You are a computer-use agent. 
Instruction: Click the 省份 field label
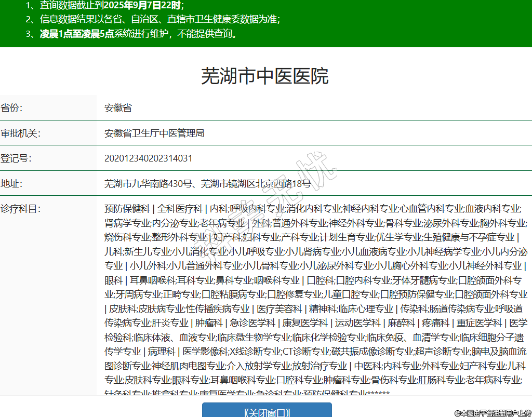click(12, 108)
